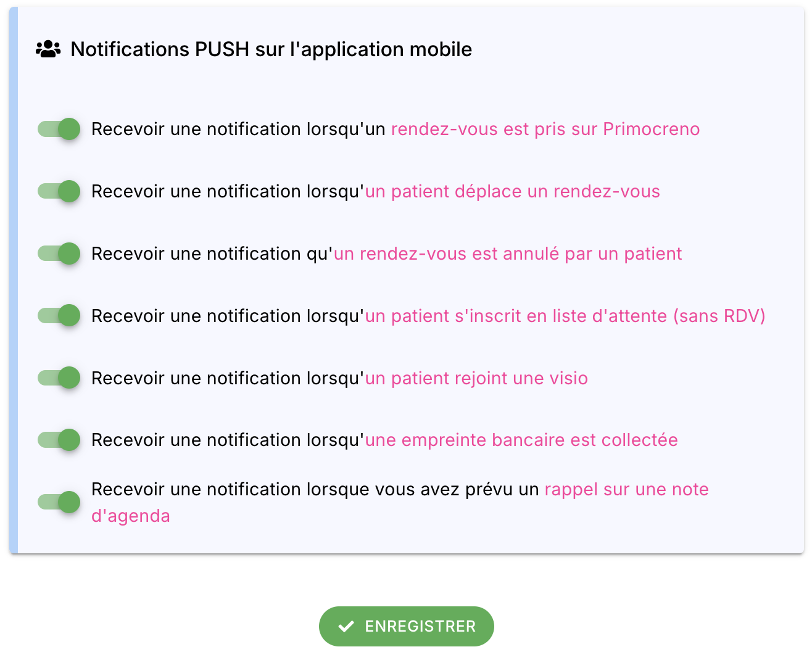This screenshot has height=660, width=812.
Task: Click the group icon beside Notifications PUSH heading
Action: pyautogui.click(x=48, y=49)
